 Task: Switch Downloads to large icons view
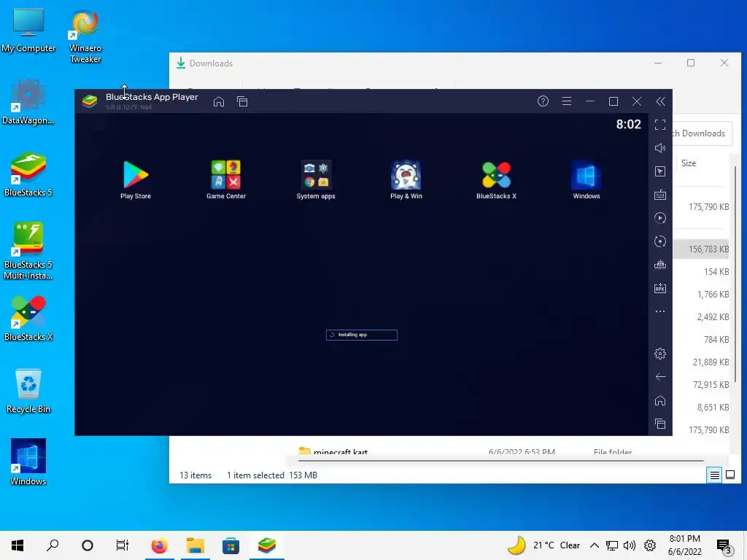click(729, 475)
